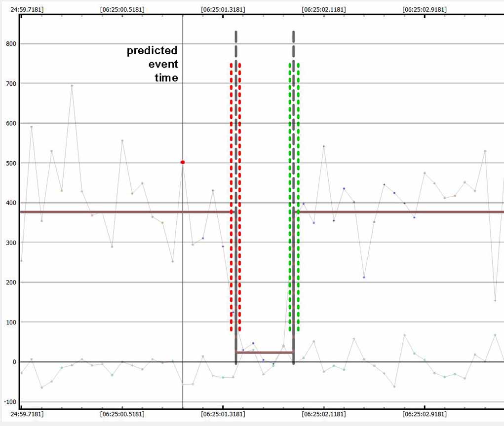504x426 pixels.
Task: Click the bottom axis label 24:59.7181]
Action: 24,414
